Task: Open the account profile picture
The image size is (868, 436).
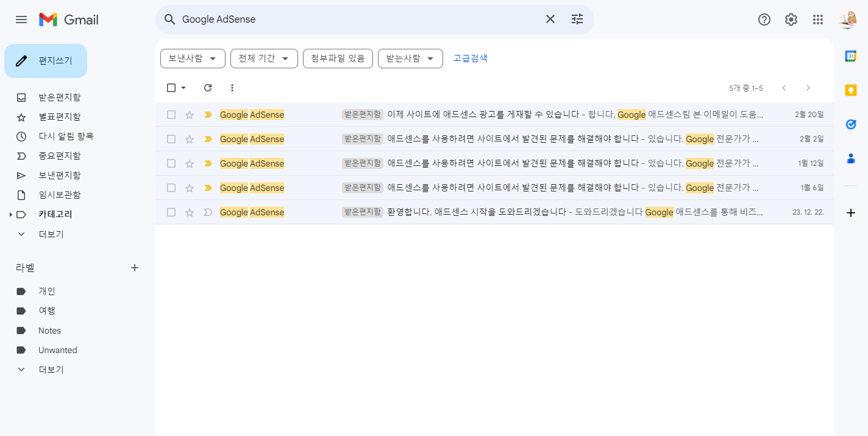Action: (x=848, y=20)
